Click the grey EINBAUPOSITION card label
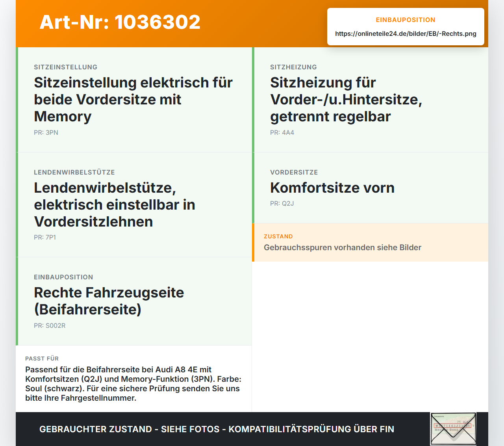The width and height of the screenshot is (504, 446). (63, 277)
